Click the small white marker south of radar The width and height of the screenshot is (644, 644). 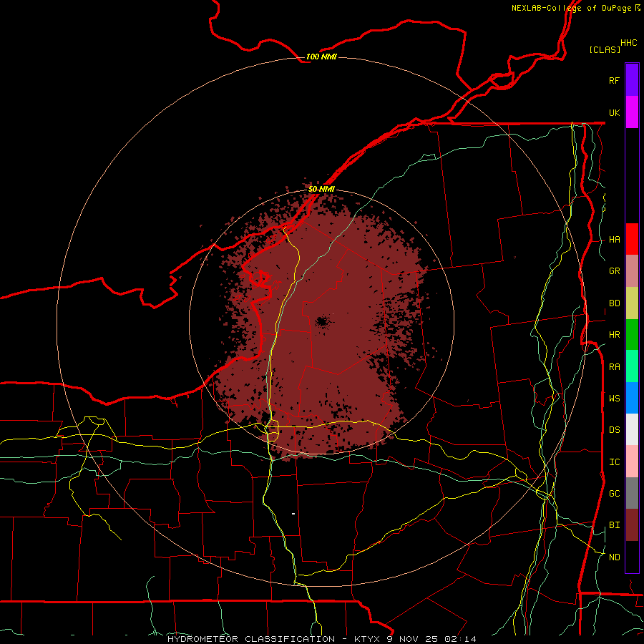(x=293, y=513)
